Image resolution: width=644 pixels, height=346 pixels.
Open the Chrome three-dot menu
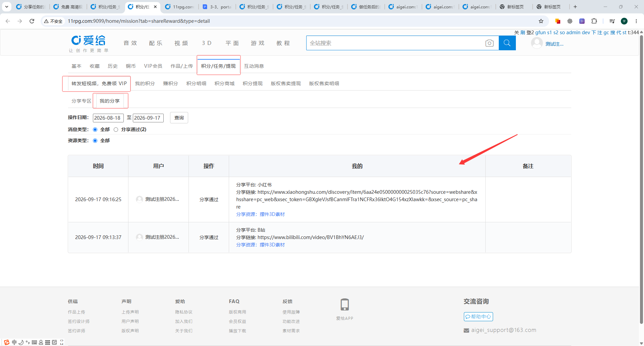coord(636,21)
